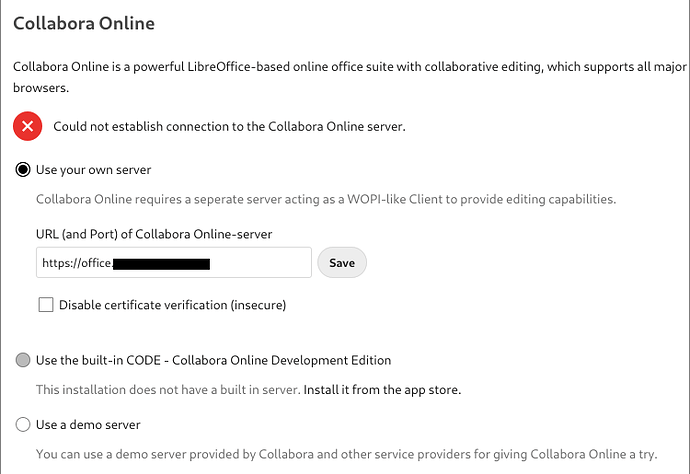Screen dimensions: 690x474
Task: Choose the "Use a demo server" radio button
Action: point(23,425)
